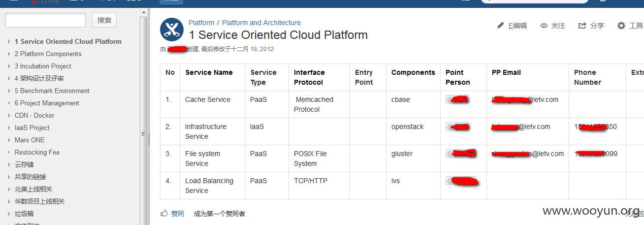Expand the '1 Service Oriented Cloud Platform' chevron

click(9, 42)
